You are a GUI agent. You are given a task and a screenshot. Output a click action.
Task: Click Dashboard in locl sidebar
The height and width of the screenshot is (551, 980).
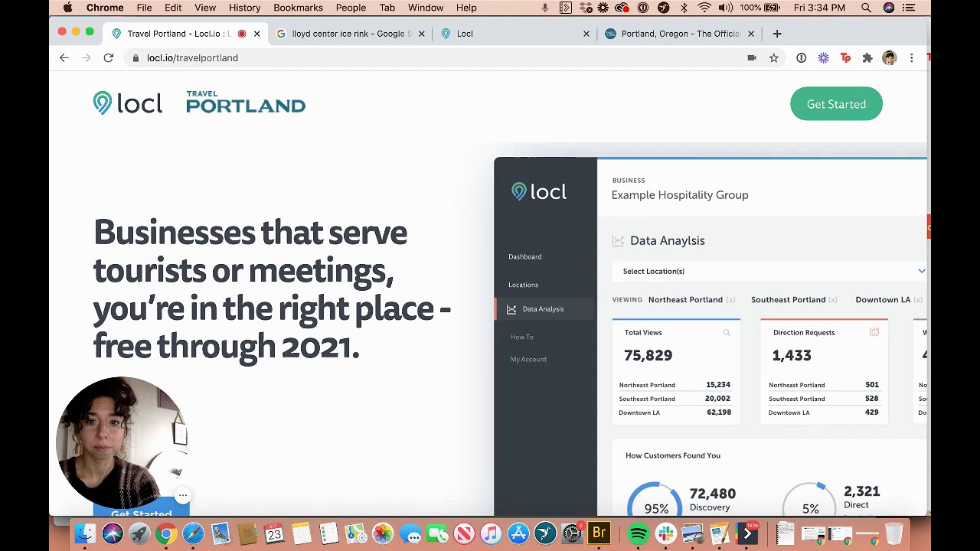524,257
